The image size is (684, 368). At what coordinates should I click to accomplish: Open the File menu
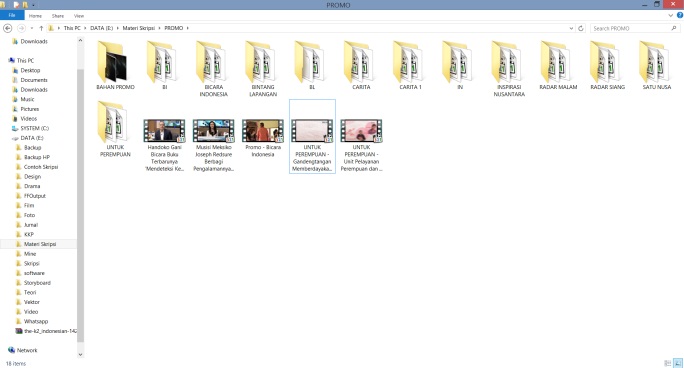click(x=12, y=15)
